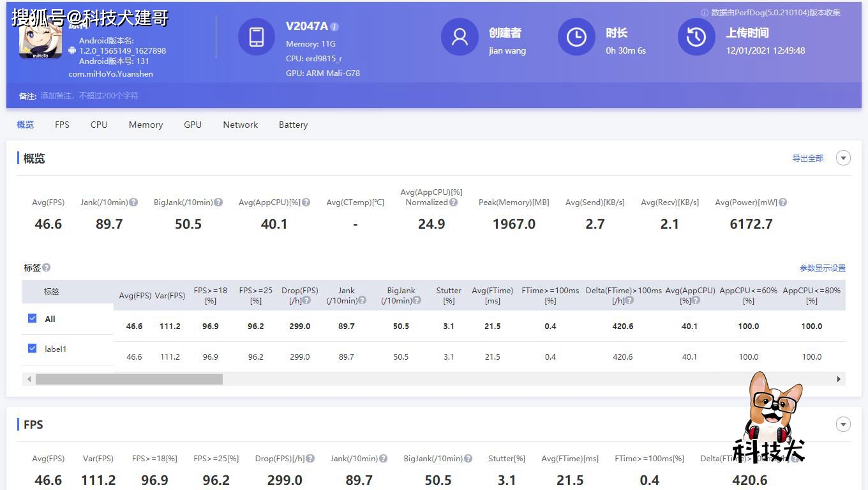Click the table scrollbar's left arrow
Image resolution: width=868 pixels, height=490 pixels.
point(29,379)
